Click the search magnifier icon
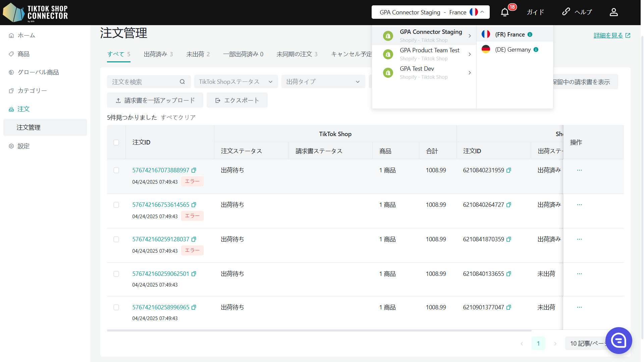The height and width of the screenshot is (362, 644). point(182,82)
